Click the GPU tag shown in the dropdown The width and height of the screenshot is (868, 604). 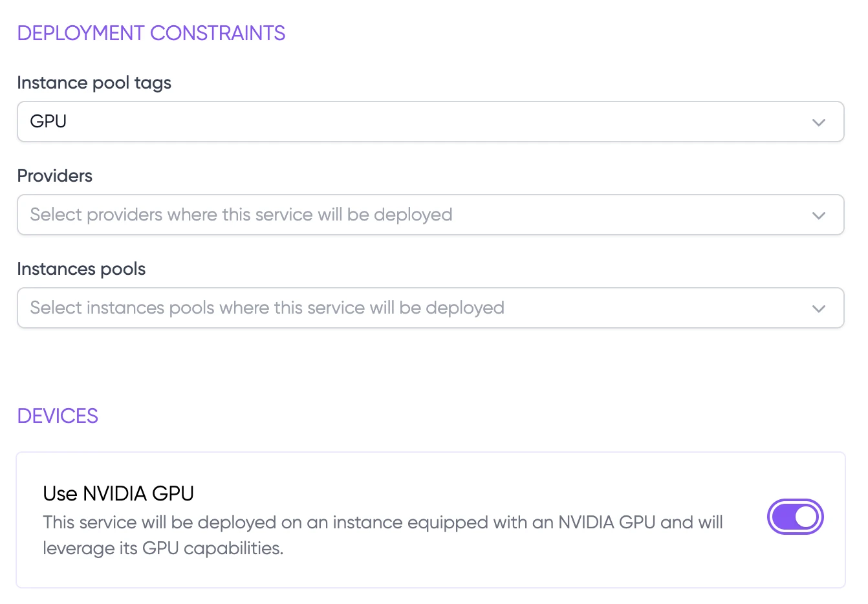coord(48,122)
